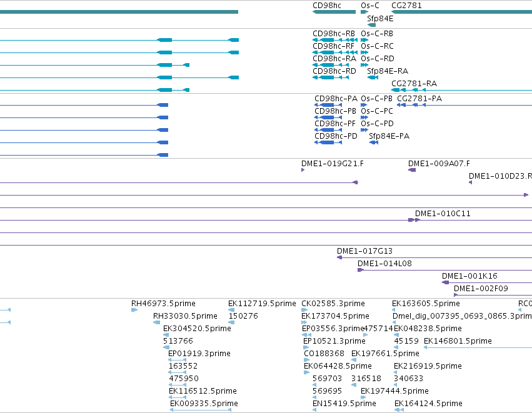The width and height of the screenshot is (532, 413).
Task: Click transcript CD98hc-RD
Action: click(x=334, y=71)
